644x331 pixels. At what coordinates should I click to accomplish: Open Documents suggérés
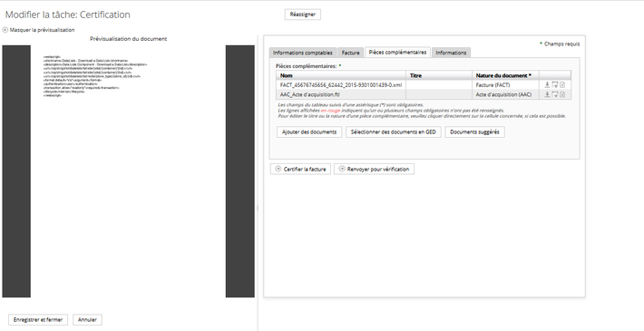pyautogui.click(x=474, y=132)
